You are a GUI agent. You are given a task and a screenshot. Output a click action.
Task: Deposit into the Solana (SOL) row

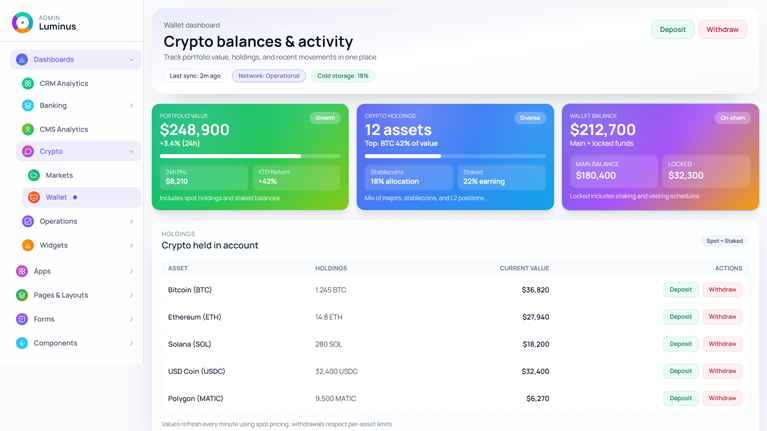pos(680,344)
